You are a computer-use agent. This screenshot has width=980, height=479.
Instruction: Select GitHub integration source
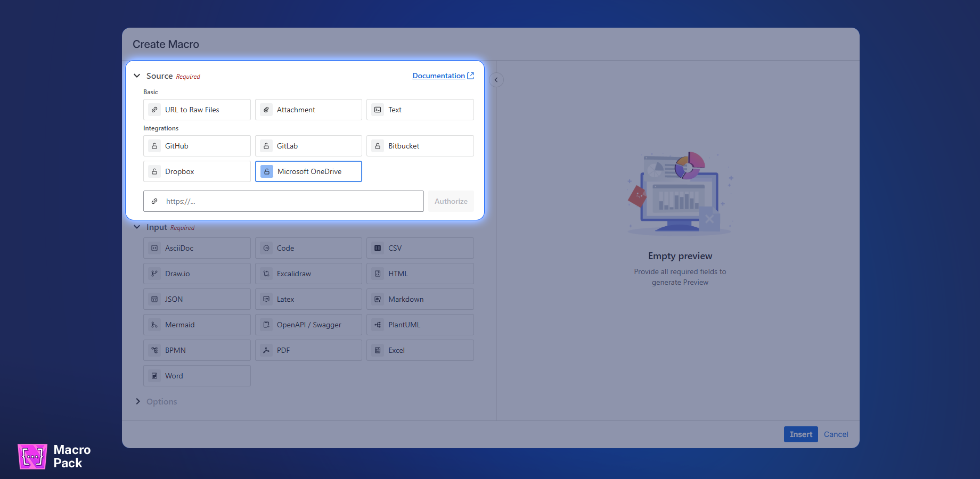(x=197, y=146)
